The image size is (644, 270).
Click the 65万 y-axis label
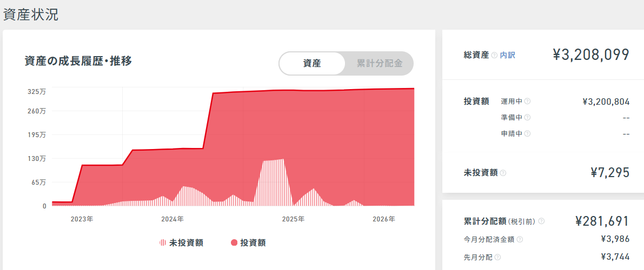[x=38, y=182]
